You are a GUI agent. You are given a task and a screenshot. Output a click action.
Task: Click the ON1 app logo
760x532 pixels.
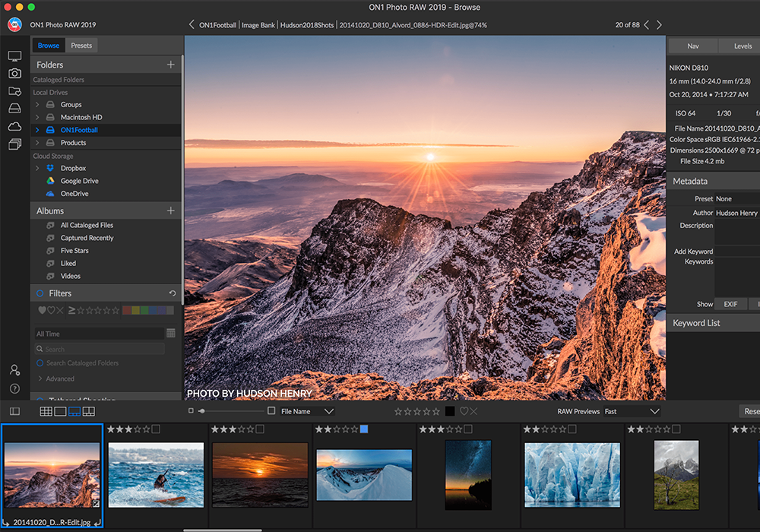(x=14, y=24)
